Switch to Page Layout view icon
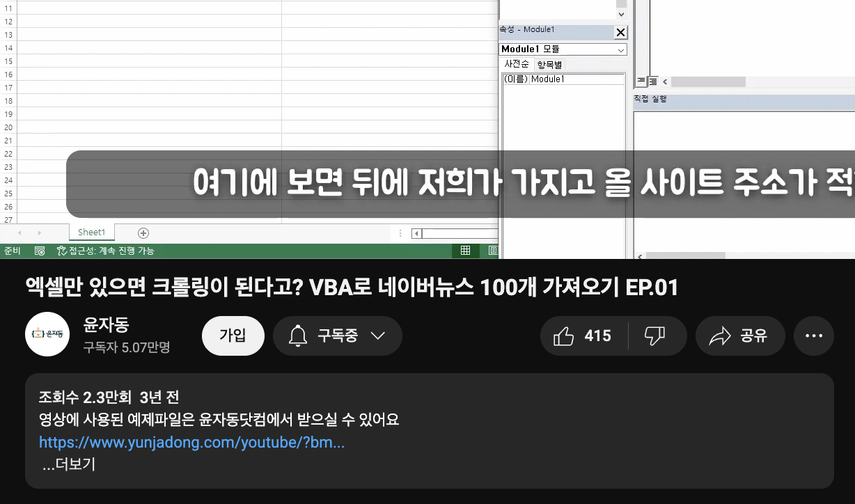This screenshot has width=855, height=504. click(x=493, y=251)
